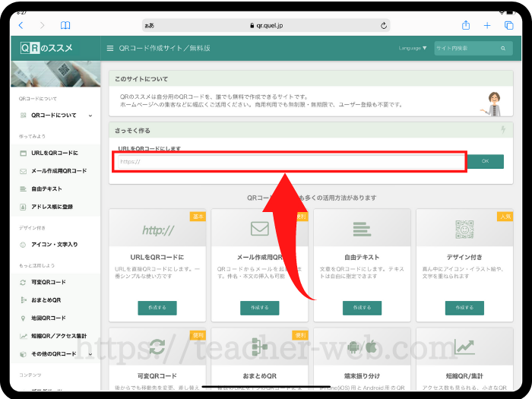Select URLをQRコードに in sidebar
The height and width of the screenshot is (399, 532).
tap(55, 153)
